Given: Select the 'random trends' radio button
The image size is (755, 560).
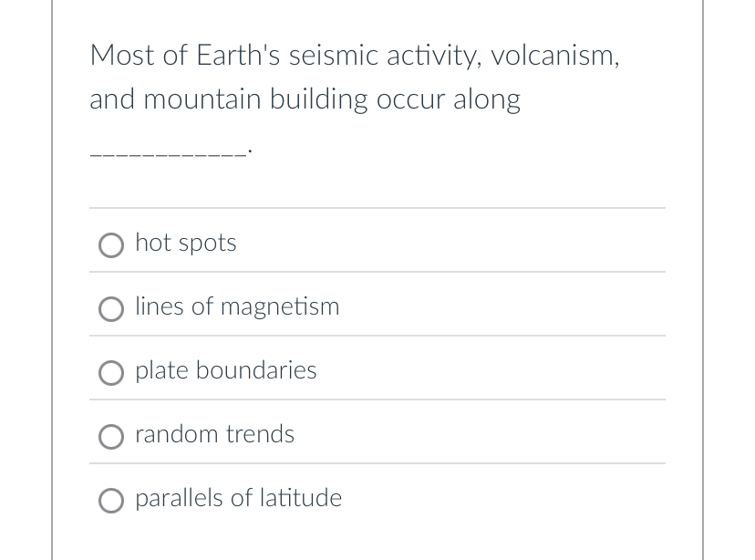Looking at the screenshot, I should tap(110, 436).
